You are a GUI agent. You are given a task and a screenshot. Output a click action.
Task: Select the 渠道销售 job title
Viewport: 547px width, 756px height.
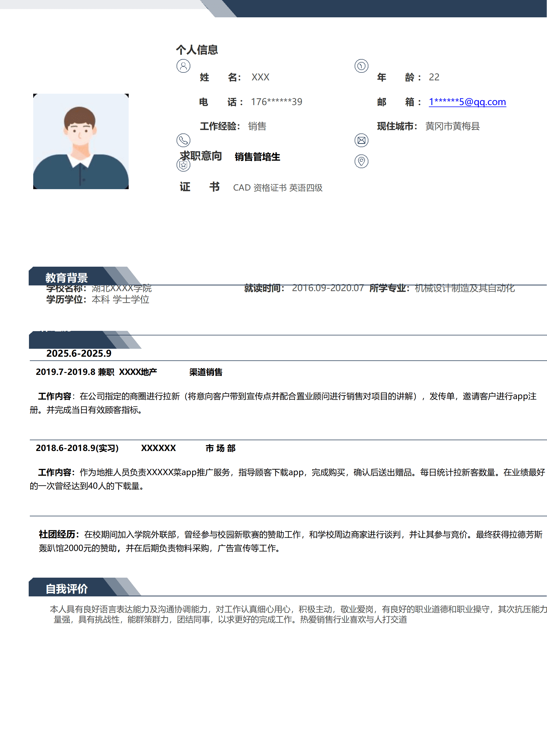[x=206, y=372]
